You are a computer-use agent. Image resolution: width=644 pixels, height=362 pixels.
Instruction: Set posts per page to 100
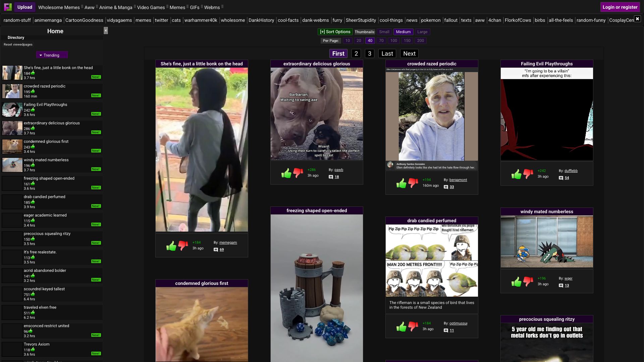(393, 41)
